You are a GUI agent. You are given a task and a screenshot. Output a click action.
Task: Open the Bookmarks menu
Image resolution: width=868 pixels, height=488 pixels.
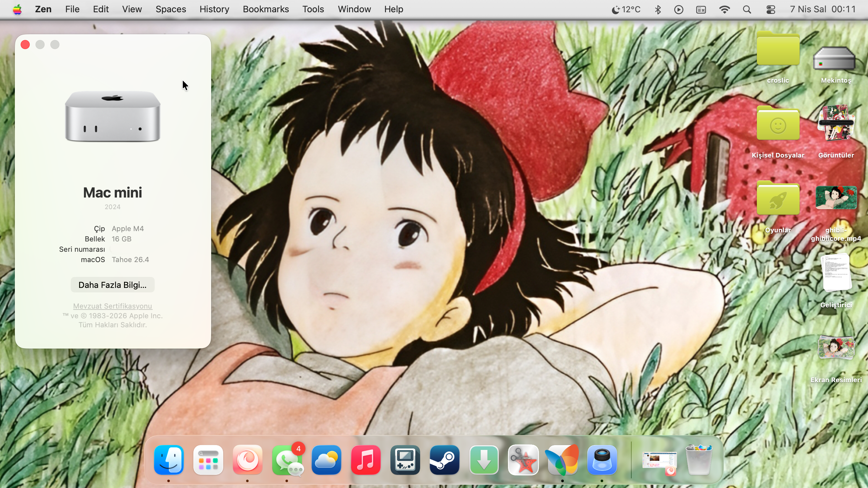coord(266,9)
